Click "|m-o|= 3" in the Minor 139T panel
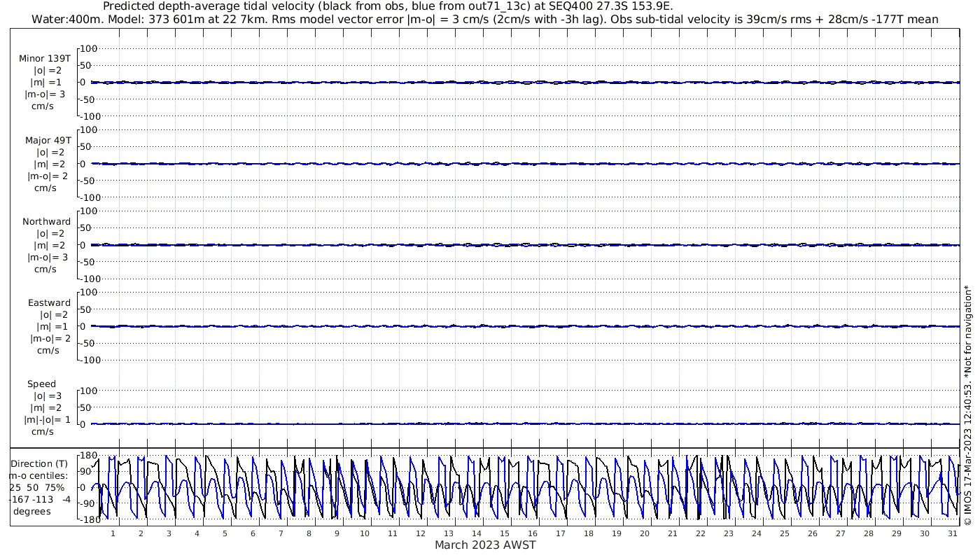Screen dimensions: 980x560 [45, 94]
